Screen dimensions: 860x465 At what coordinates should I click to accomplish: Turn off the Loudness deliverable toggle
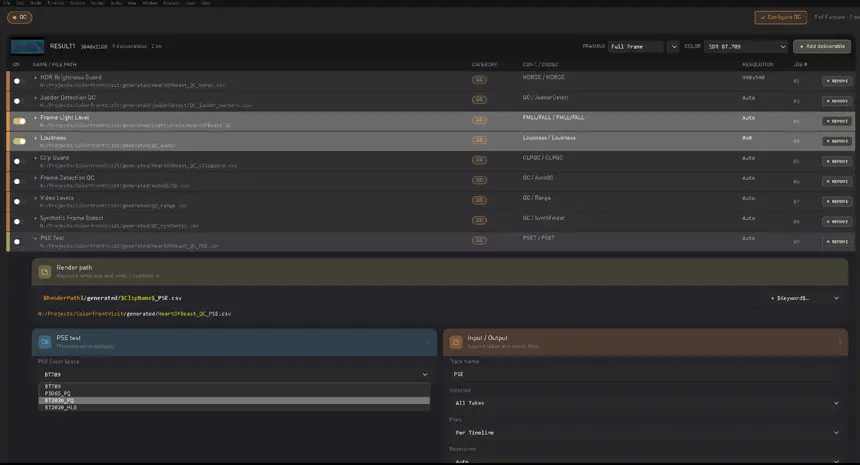(20, 141)
